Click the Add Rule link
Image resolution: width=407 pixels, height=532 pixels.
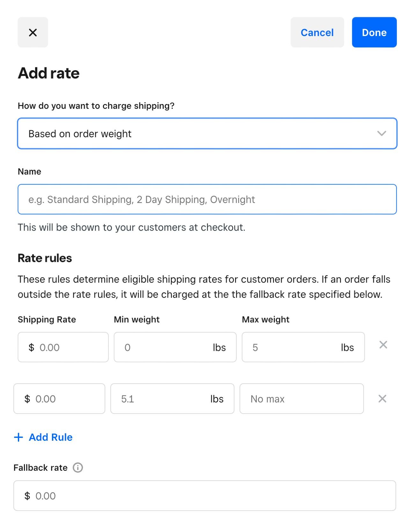pos(50,437)
